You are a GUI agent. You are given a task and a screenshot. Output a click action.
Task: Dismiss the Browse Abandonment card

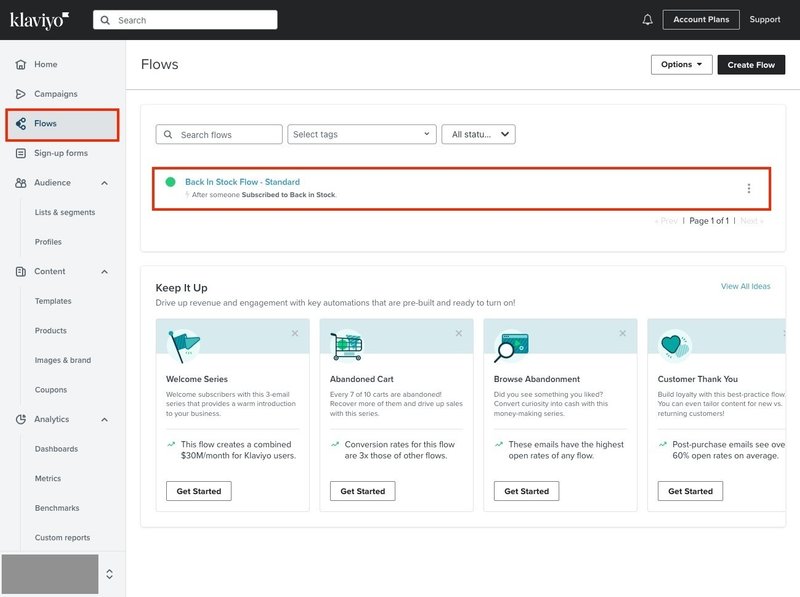(622, 333)
